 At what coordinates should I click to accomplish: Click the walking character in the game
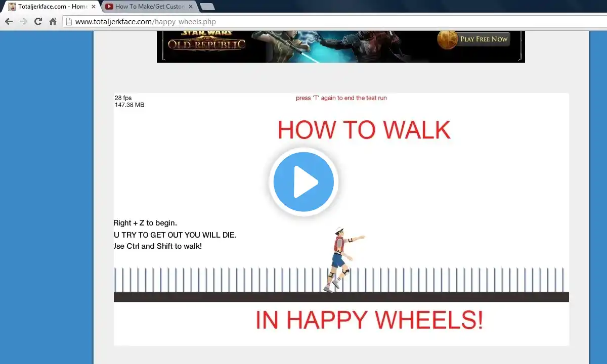[343, 259]
